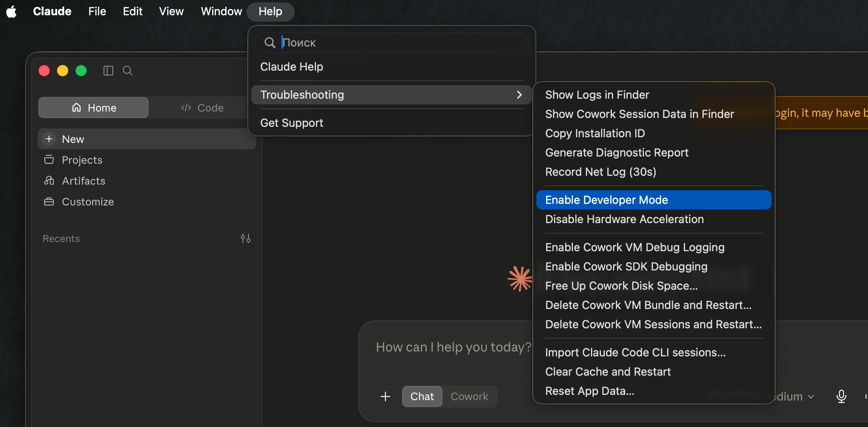Open the Window menu
Screen dimensions: 868x427
221,11
